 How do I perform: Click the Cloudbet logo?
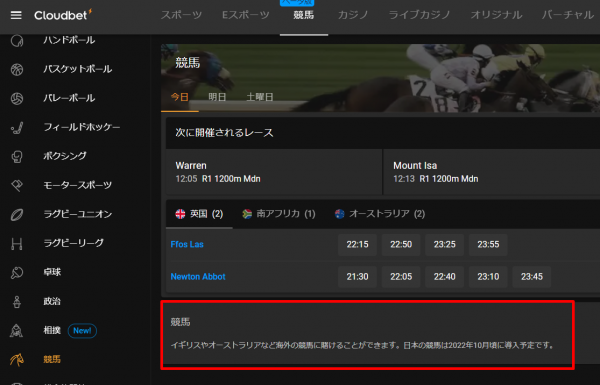[63, 15]
